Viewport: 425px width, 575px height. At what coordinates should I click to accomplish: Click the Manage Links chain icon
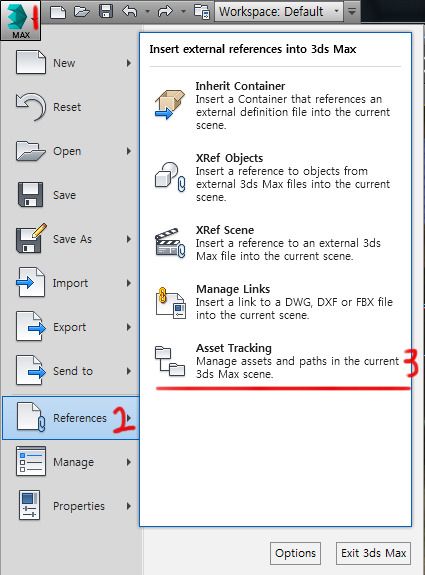point(171,303)
